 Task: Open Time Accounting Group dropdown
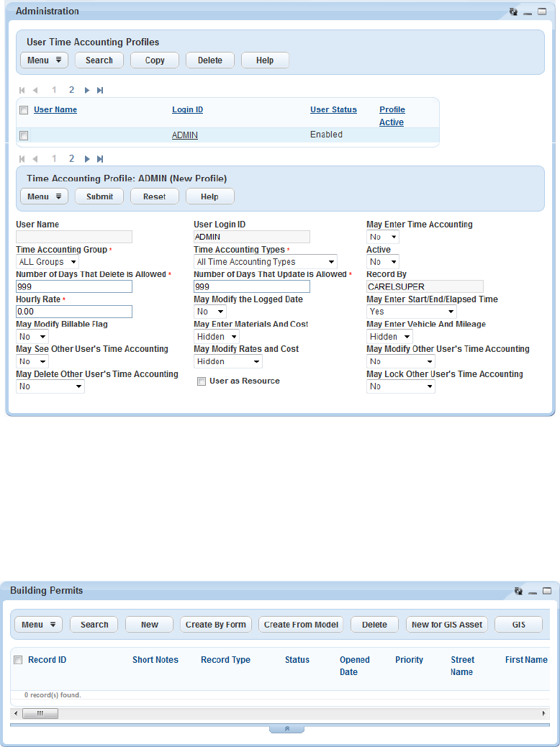coord(48,261)
